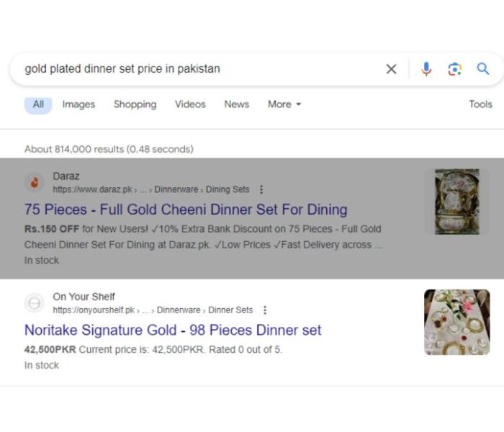The height and width of the screenshot is (432, 504).
Task: Click the Daraz site favicon
Action: (34, 182)
